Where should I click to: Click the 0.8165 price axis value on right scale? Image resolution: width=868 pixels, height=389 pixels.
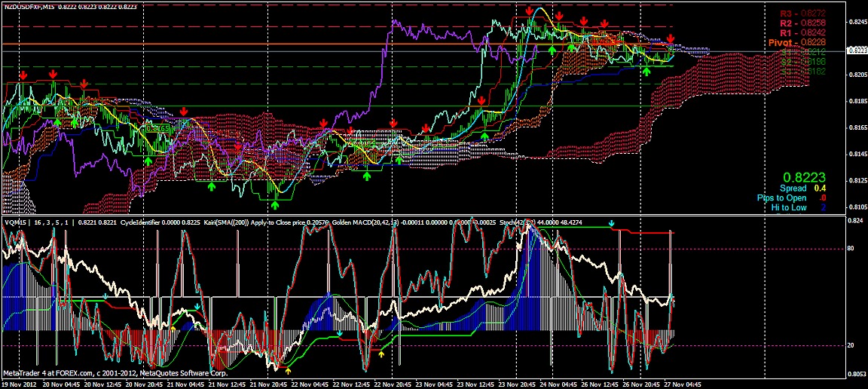857,128
